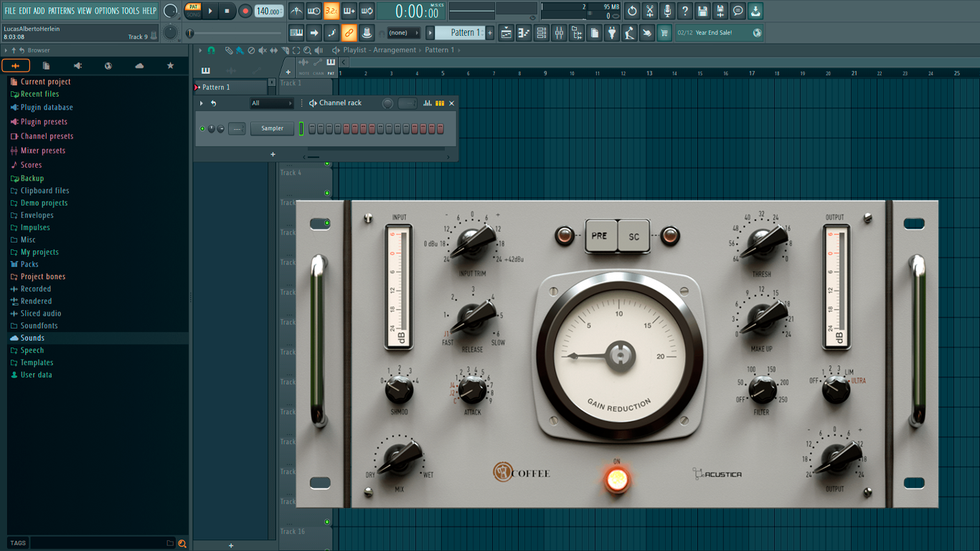Screen dimensions: 980x551
Task: Open the mixer view icon
Action: (x=559, y=33)
